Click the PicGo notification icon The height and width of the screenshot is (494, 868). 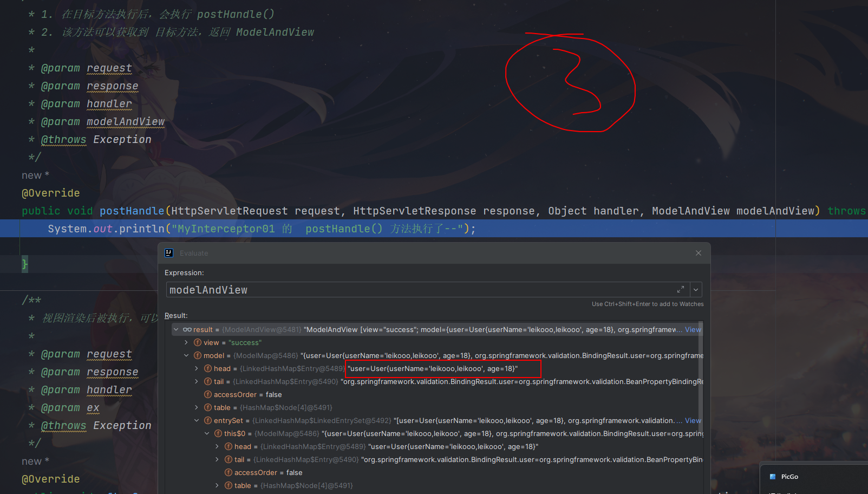(773, 477)
